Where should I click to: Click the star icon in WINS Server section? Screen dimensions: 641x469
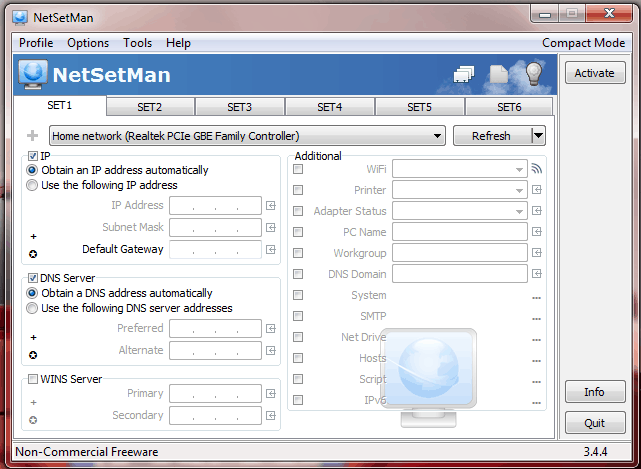click(33, 420)
